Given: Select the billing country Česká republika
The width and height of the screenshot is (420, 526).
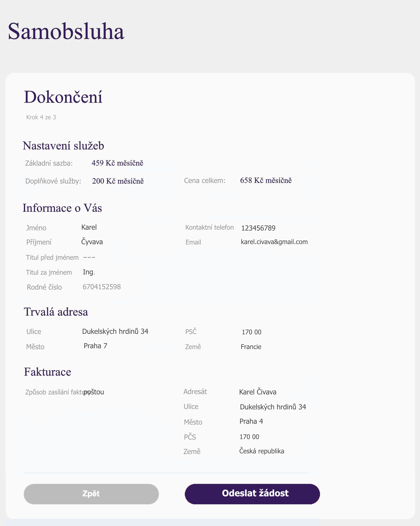Looking at the screenshot, I should tap(262, 451).
